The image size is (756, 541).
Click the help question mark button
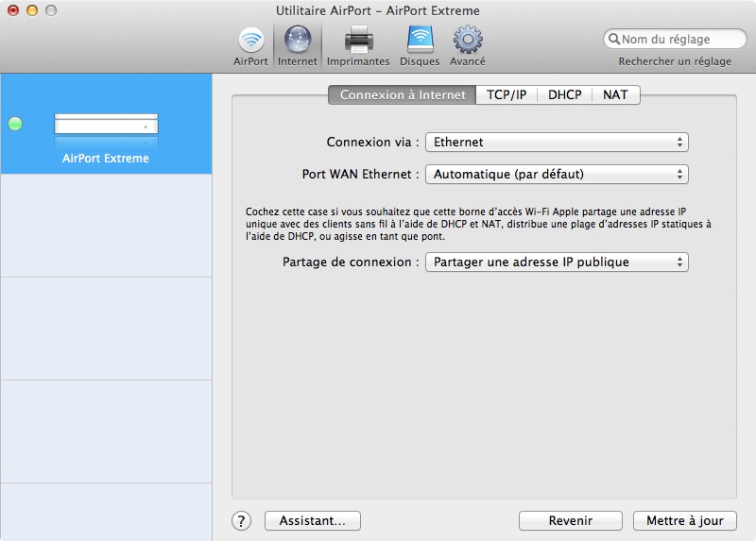point(242,521)
